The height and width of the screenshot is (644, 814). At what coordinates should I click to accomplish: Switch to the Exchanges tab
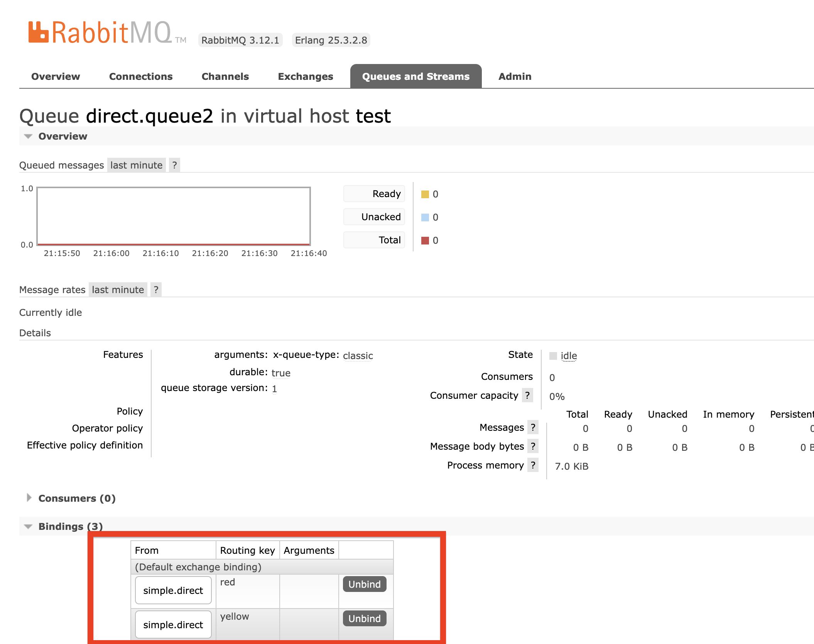pyautogui.click(x=305, y=76)
